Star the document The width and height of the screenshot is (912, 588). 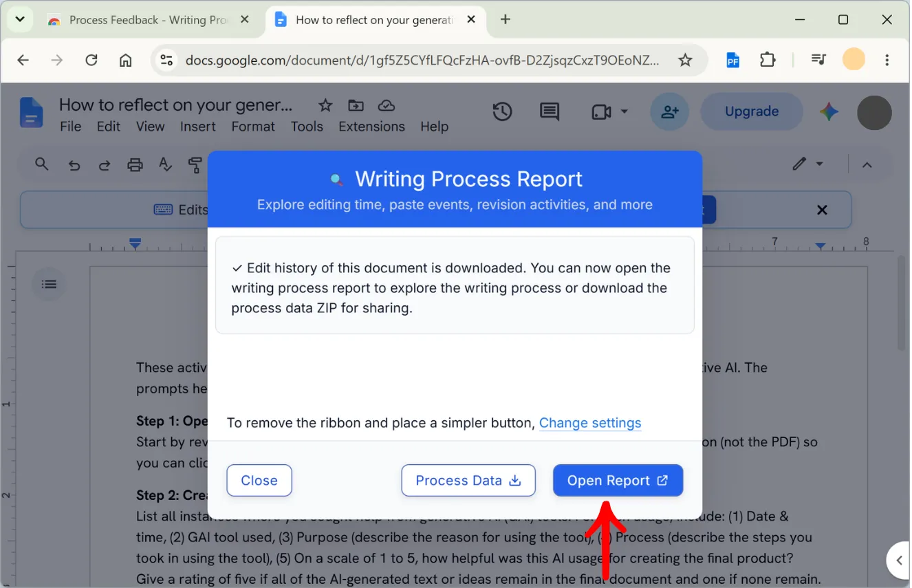(x=325, y=105)
